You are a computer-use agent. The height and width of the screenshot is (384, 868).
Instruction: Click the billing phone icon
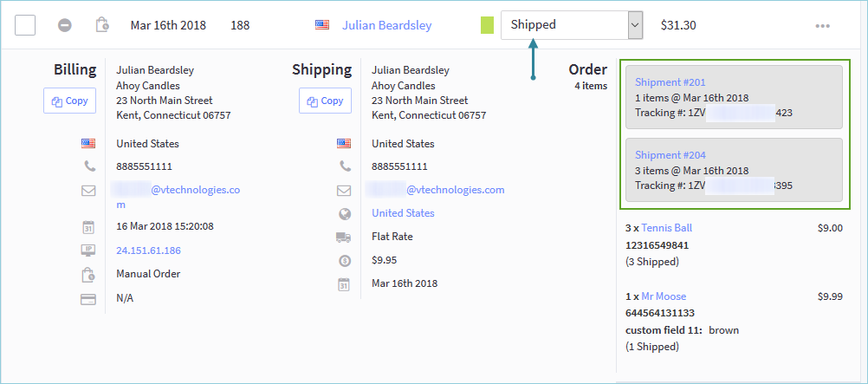(x=89, y=166)
